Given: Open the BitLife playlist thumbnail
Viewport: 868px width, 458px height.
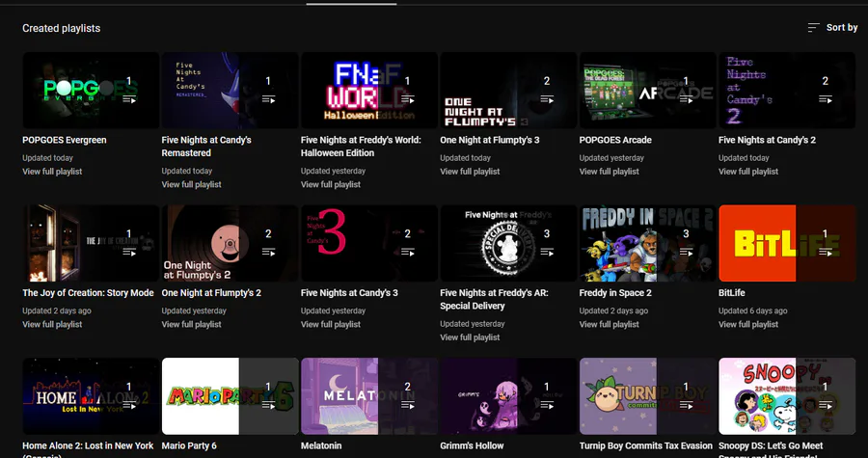Looking at the screenshot, I should click(787, 243).
